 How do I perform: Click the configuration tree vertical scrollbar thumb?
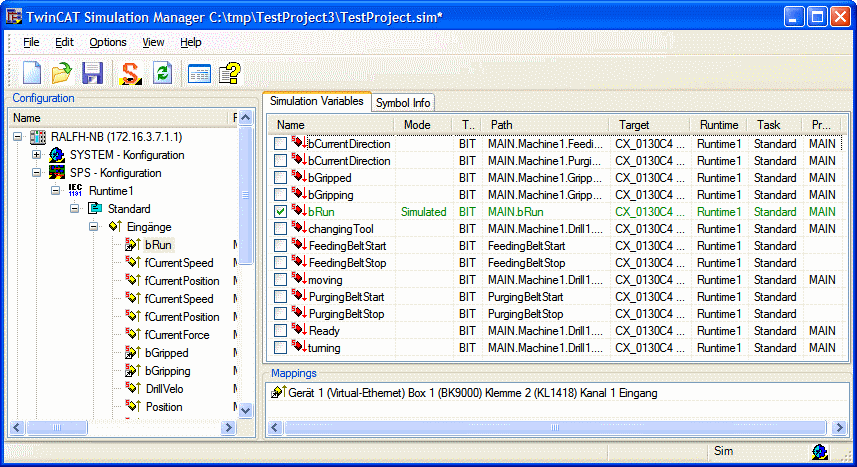tap(245, 195)
